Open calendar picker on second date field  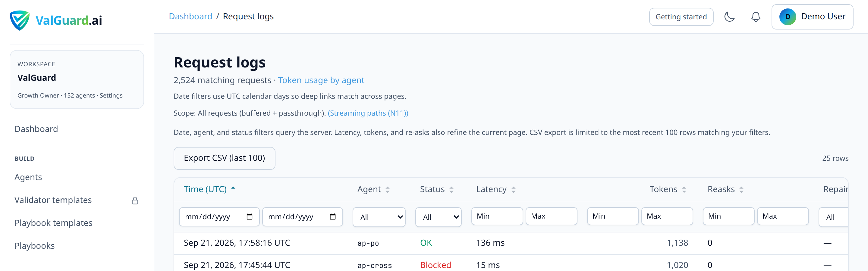click(332, 216)
